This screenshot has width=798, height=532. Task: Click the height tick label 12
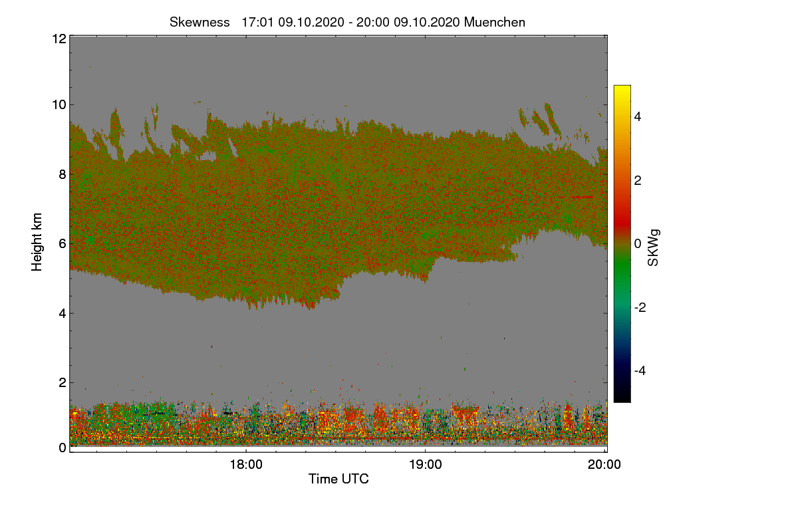[x=58, y=39]
